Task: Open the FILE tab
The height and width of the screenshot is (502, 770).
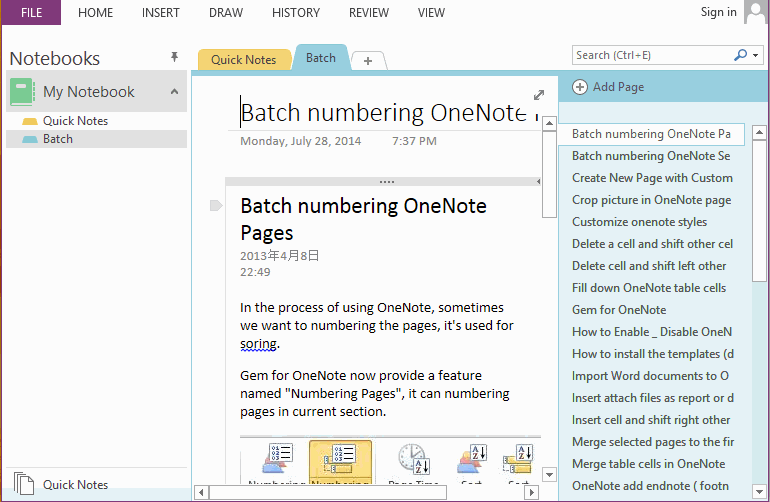Action: coord(31,12)
